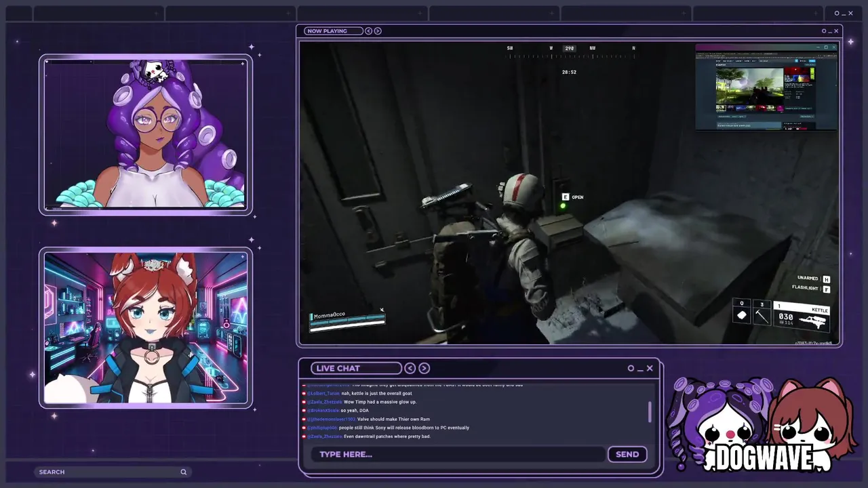Screen dimensions: 868x488
Task: Click username phillipiup606 in chat
Action: [323, 428]
